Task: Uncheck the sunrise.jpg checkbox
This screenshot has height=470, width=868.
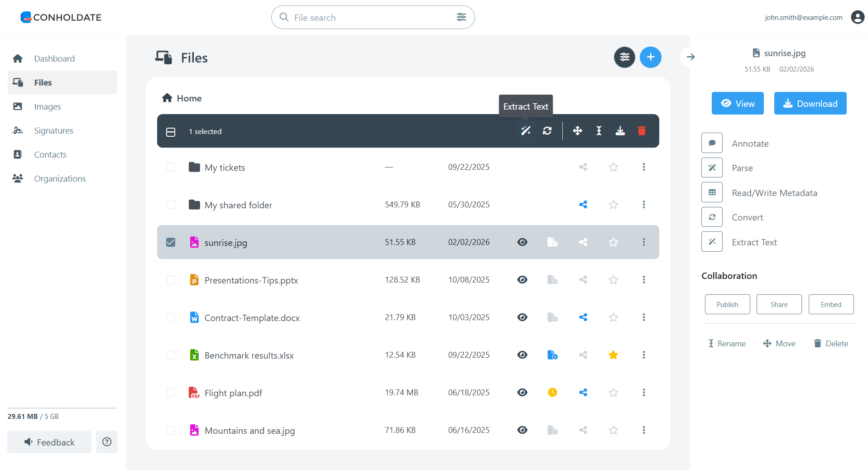Action: coord(171,242)
